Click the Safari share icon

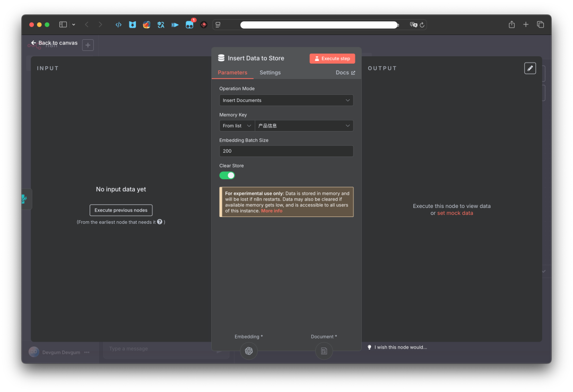click(511, 24)
